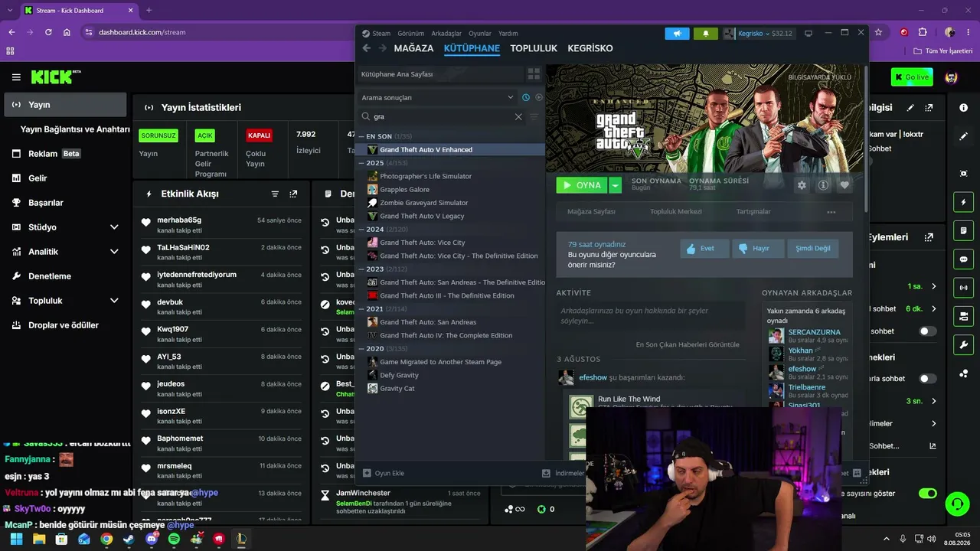Expand the Stüdyo section in Kick sidebar
The width and height of the screenshot is (980, 551).
pos(114,227)
